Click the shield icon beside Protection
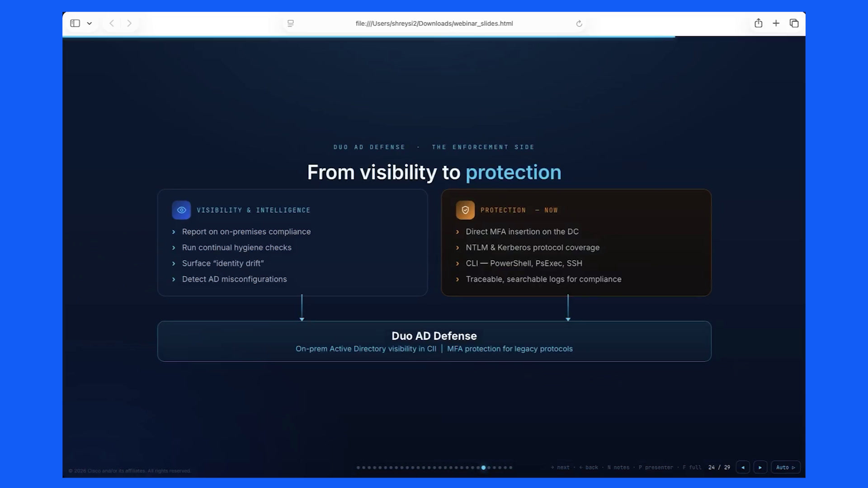Viewport: 868px width, 488px height. [x=465, y=210]
